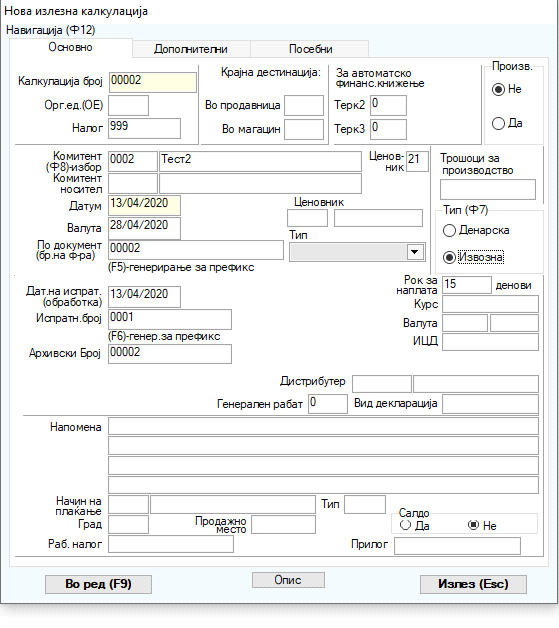Focus the Дистрибутер code field
559x628 pixels.
point(382,384)
